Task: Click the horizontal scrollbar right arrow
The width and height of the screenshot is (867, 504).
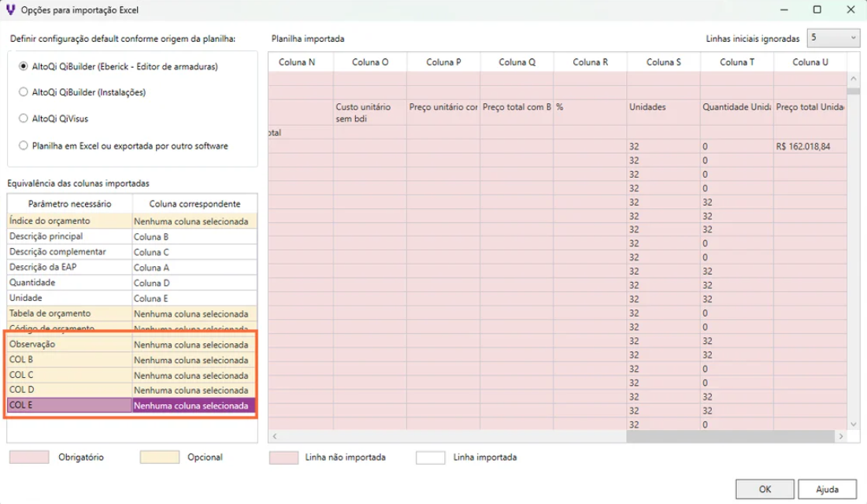Action: pos(842,436)
